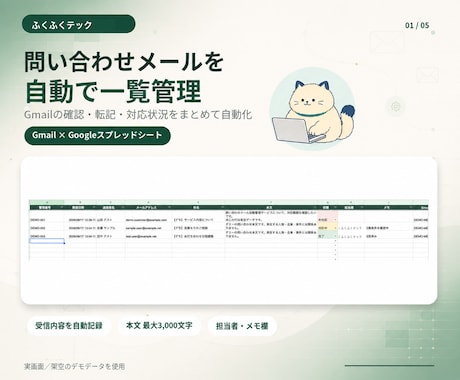The height and width of the screenshot is (380, 460).
Task: Select the 本文 最大3,000文字 pill
Action: tap(159, 326)
